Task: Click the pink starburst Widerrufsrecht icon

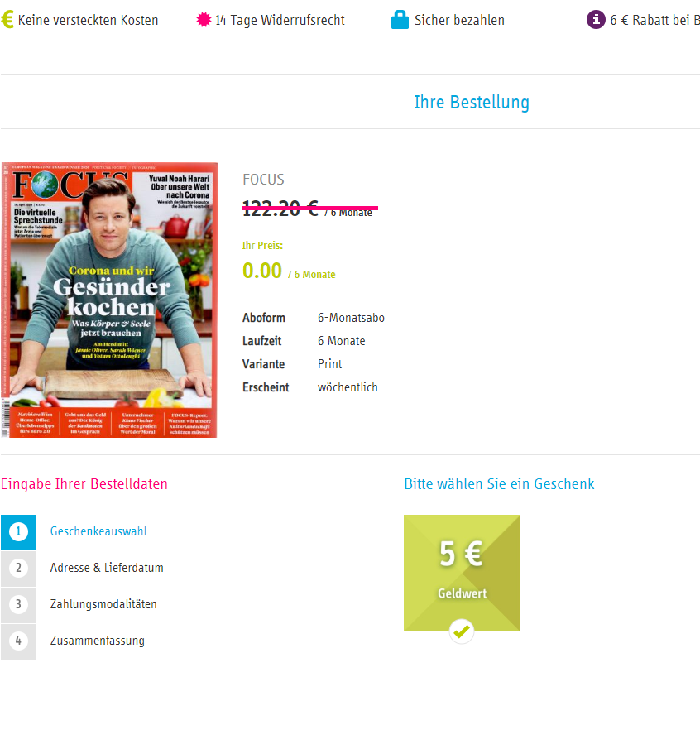Action: pyautogui.click(x=204, y=20)
